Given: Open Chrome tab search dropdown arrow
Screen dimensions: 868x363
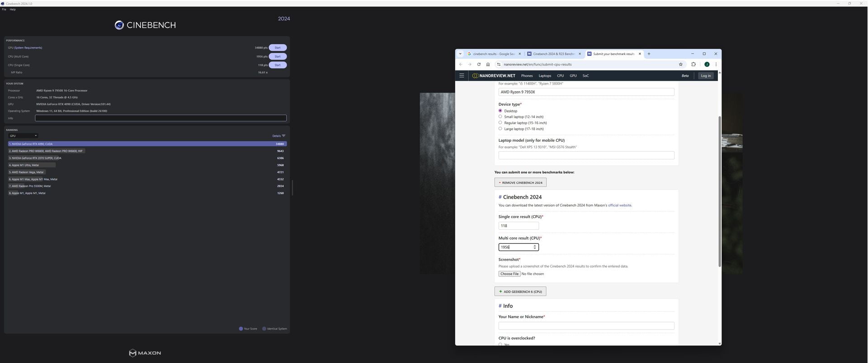Looking at the screenshot, I should [x=460, y=54].
